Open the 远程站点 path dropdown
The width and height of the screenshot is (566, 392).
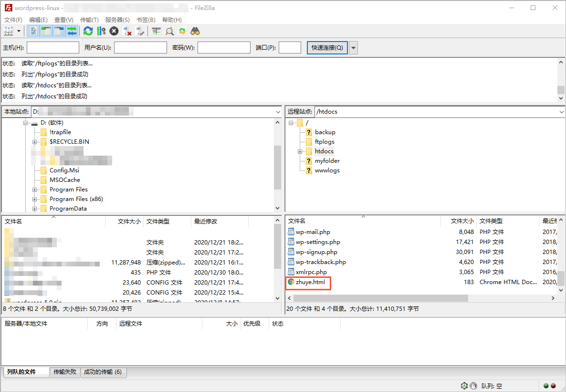tap(561, 112)
